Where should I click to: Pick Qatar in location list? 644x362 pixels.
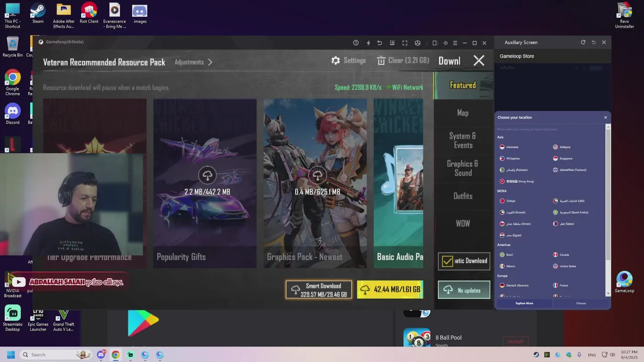pos(563,224)
